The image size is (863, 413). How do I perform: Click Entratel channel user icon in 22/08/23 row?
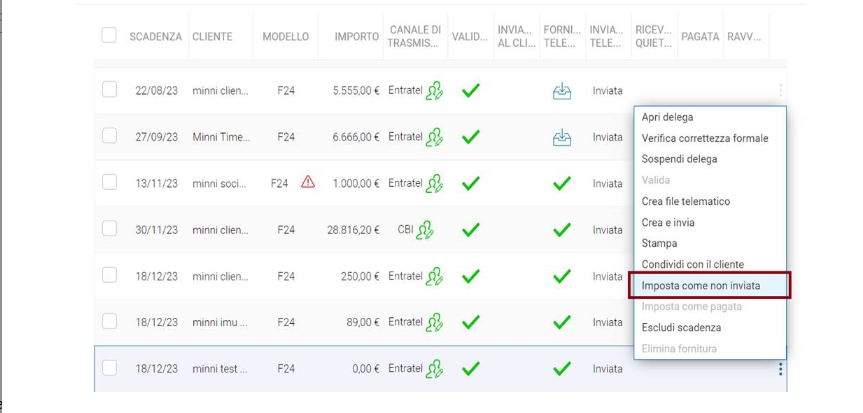[434, 91]
